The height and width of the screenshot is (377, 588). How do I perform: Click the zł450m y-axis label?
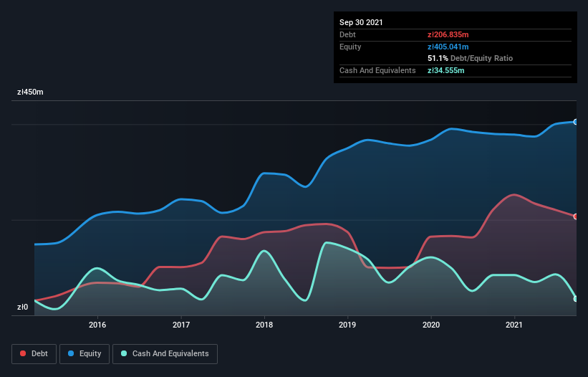click(x=30, y=92)
